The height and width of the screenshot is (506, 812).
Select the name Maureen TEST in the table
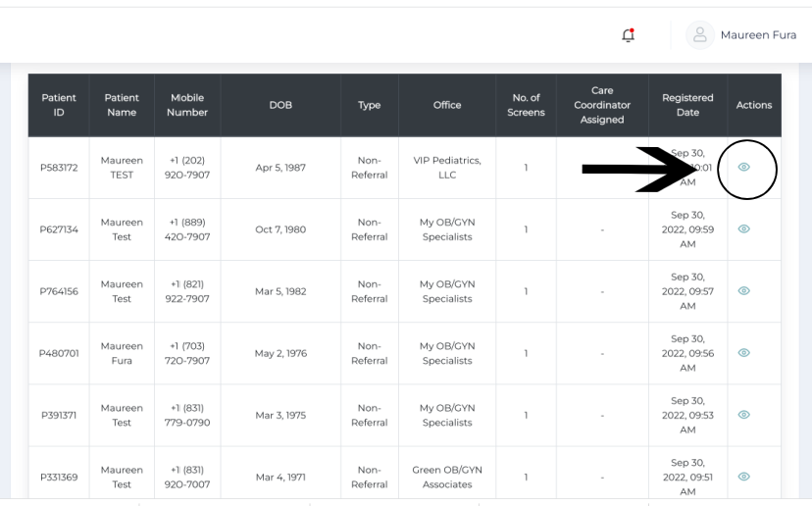122,168
